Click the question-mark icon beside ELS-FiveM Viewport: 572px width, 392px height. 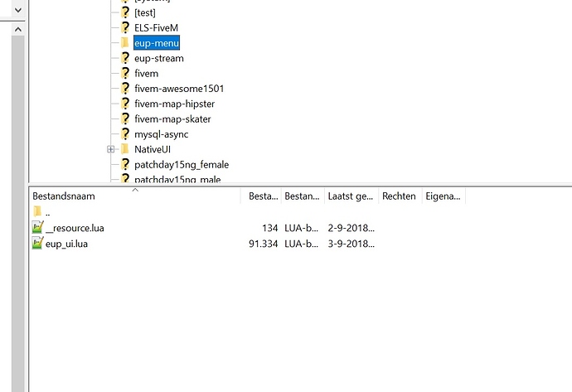(125, 27)
